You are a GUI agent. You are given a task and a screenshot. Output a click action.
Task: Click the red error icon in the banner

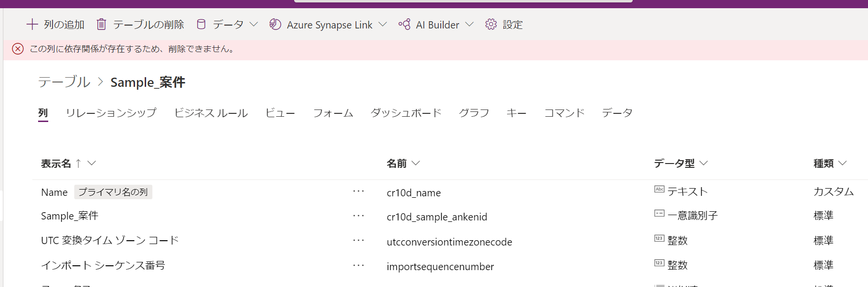tap(18, 49)
